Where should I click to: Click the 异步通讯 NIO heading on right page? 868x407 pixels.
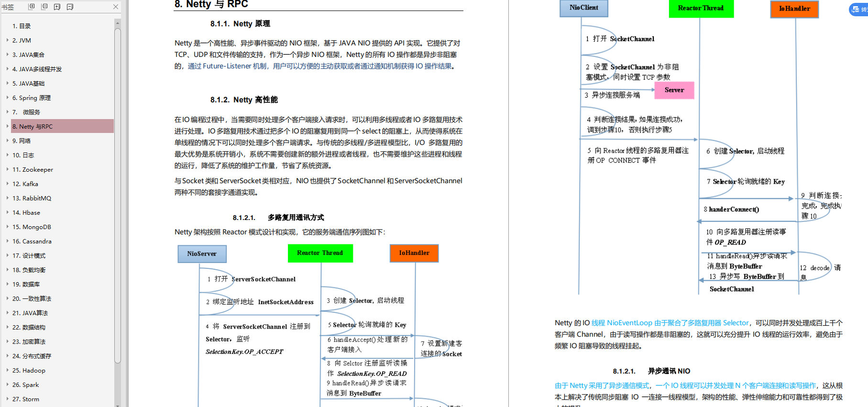(x=669, y=371)
